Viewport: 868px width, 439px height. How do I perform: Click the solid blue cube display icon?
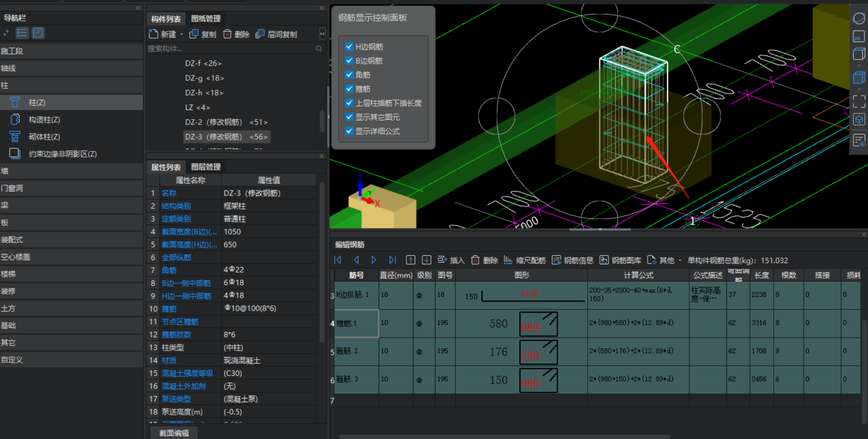point(859,78)
